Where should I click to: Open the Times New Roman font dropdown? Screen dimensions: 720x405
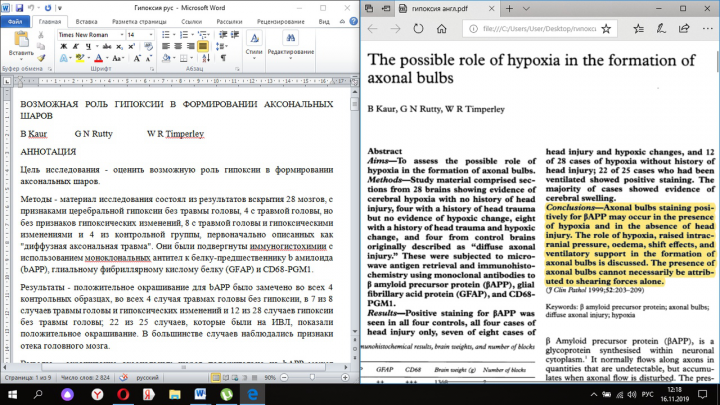point(91,35)
